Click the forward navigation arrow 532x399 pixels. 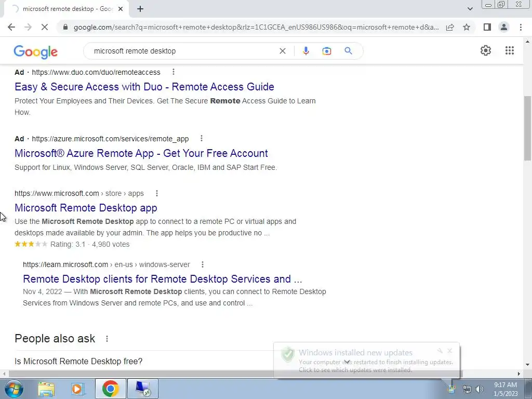click(28, 27)
